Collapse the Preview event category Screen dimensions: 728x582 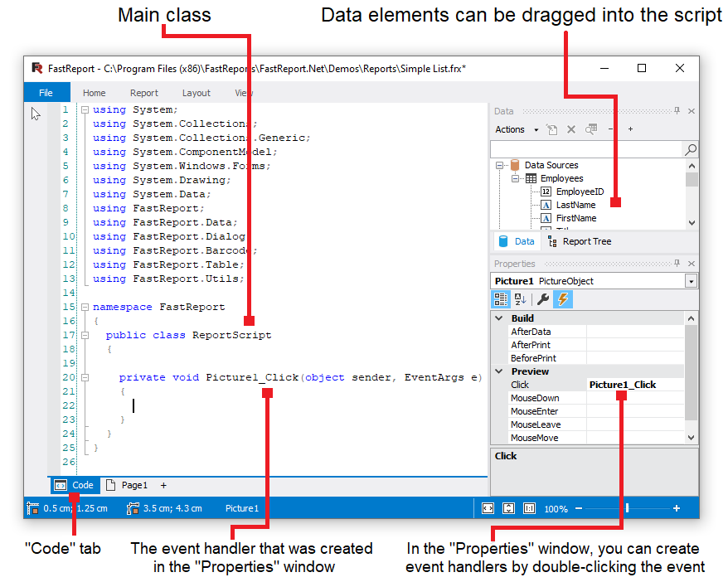(x=499, y=371)
